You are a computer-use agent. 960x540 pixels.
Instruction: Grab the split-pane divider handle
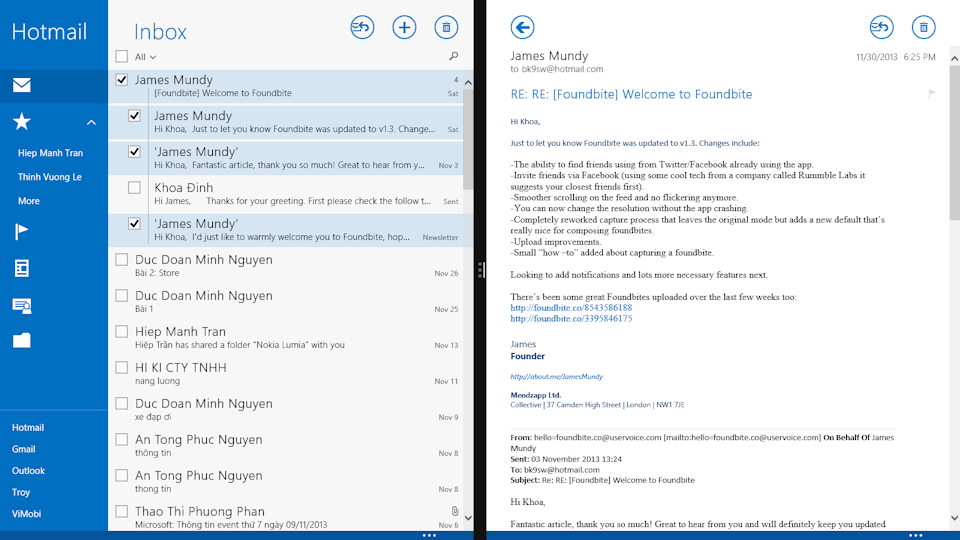[481, 269]
